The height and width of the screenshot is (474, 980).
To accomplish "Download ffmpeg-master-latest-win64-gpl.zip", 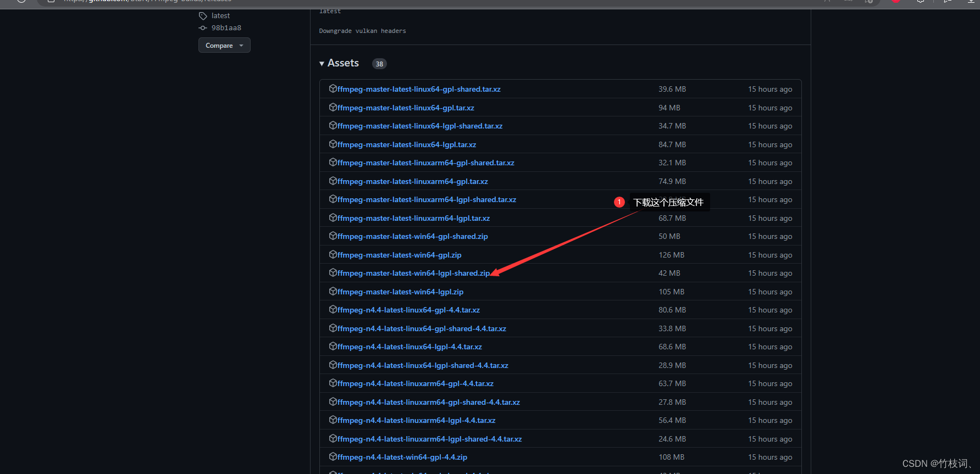I will tap(400, 255).
